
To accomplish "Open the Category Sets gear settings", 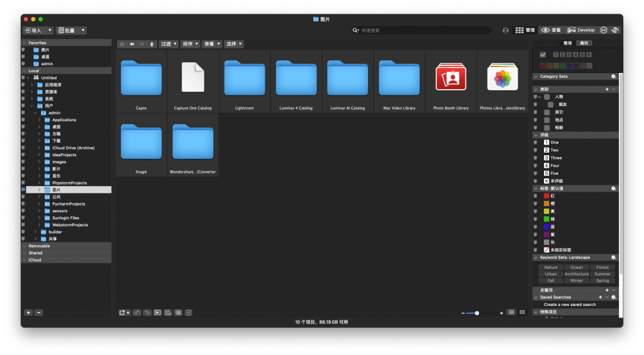I will click(x=613, y=77).
